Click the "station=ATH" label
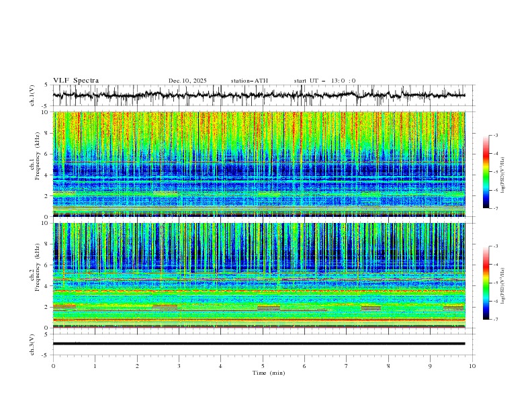Viewport: 532px width, 411px height. [x=249, y=81]
